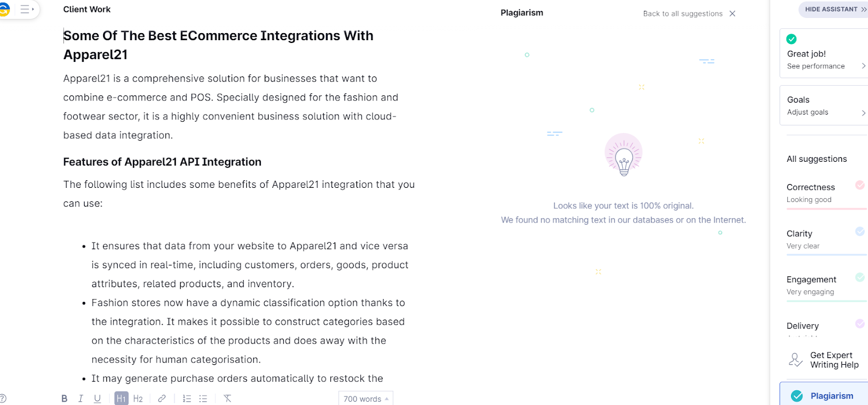The width and height of the screenshot is (868, 405).
Task: Open the editor hamburger menu
Action: coord(27,9)
